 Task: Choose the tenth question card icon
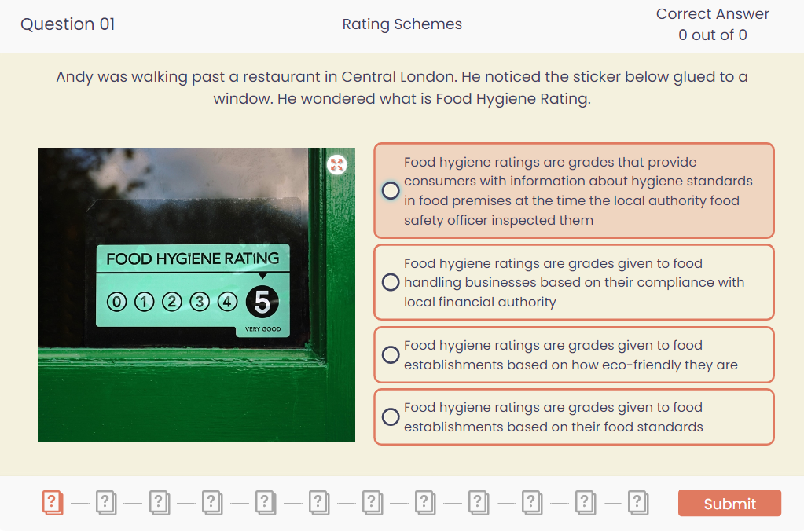(x=532, y=503)
